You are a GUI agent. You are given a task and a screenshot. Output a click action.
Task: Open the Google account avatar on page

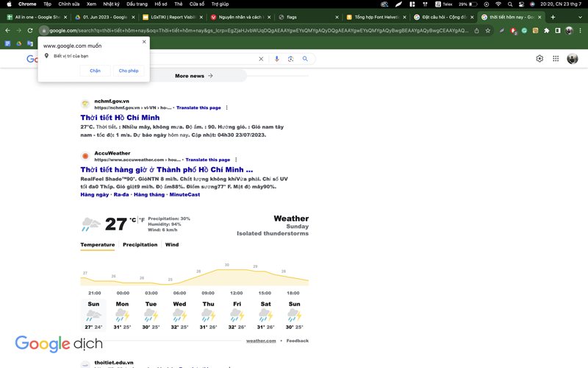(x=573, y=59)
